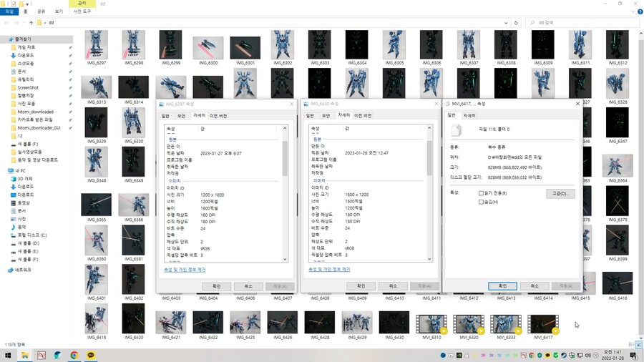Switch to details view icon in status bar
Screen dimensions: 644x362
(632, 345)
